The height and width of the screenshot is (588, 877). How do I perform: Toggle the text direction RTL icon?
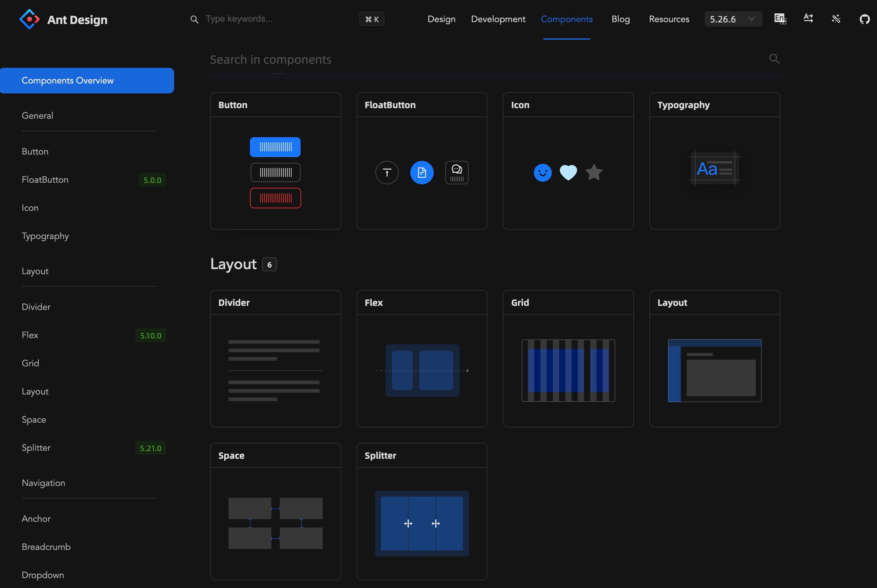click(809, 18)
